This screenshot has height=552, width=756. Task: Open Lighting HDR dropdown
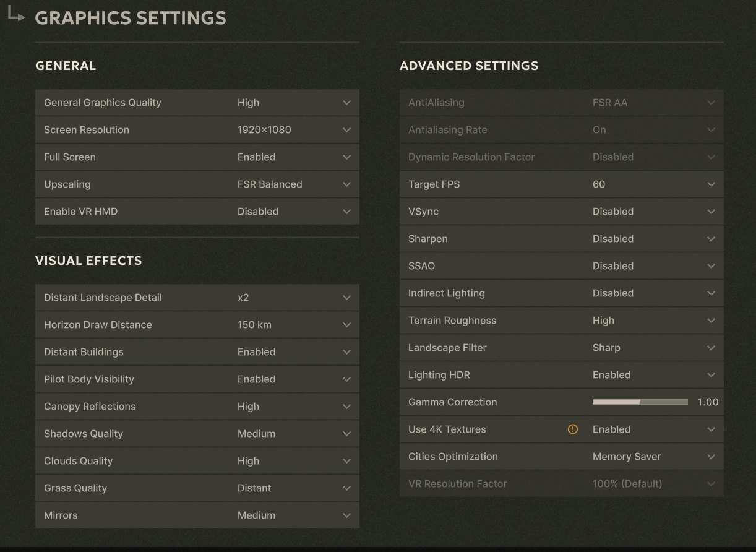(562, 375)
